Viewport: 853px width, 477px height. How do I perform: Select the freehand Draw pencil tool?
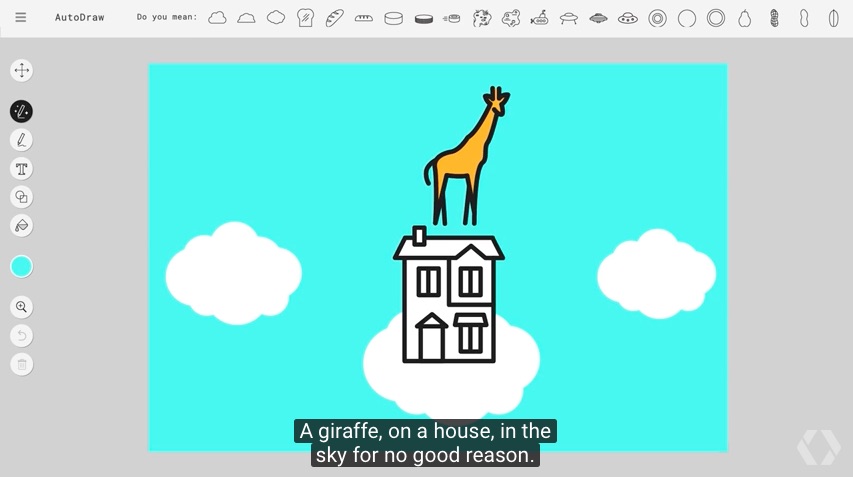click(21, 140)
